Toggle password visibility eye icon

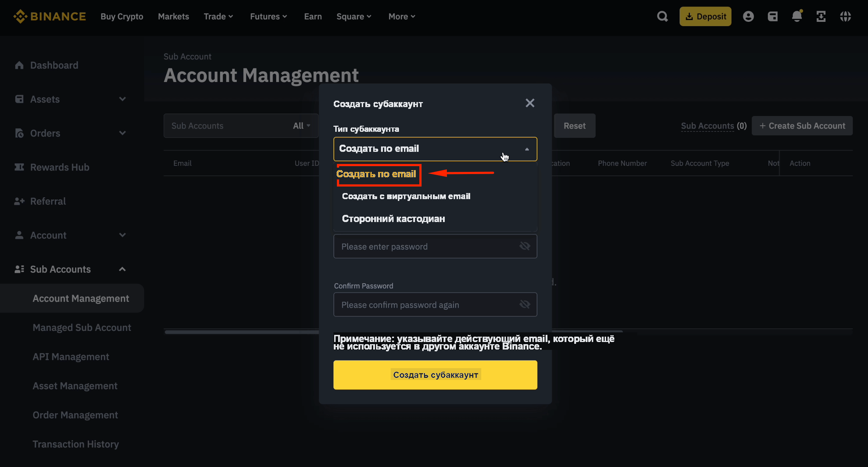(525, 246)
